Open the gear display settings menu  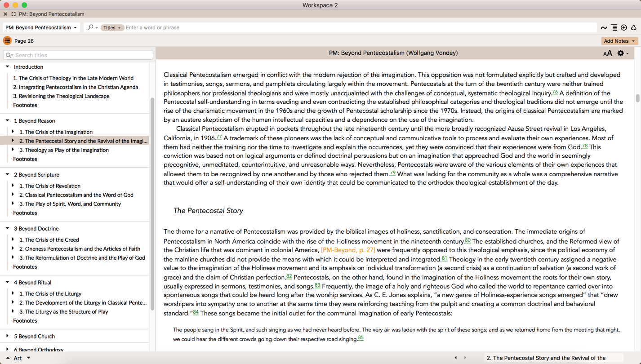click(621, 53)
